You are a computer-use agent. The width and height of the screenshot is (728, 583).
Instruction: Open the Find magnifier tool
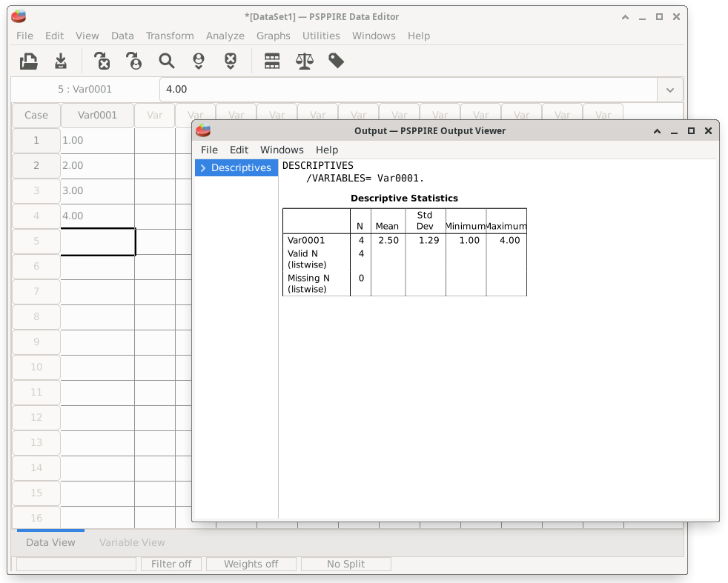pyautogui.click(x=166, y=61)
